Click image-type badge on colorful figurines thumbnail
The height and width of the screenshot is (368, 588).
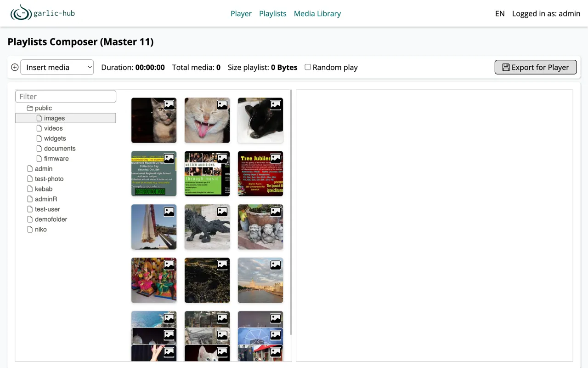[x=169, y=265]
